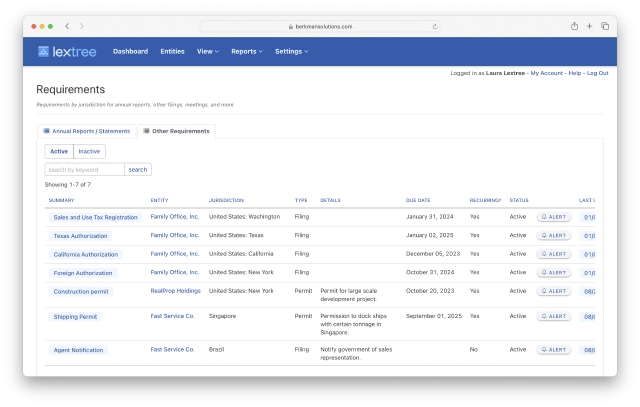The width and height of the screenshot is (640, 407).
Task: Open the Help link
Action: point(575,73)
